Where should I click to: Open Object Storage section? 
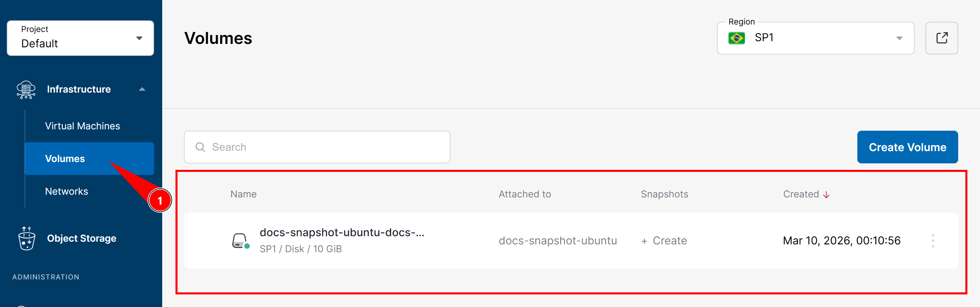[x=81, y=239]
